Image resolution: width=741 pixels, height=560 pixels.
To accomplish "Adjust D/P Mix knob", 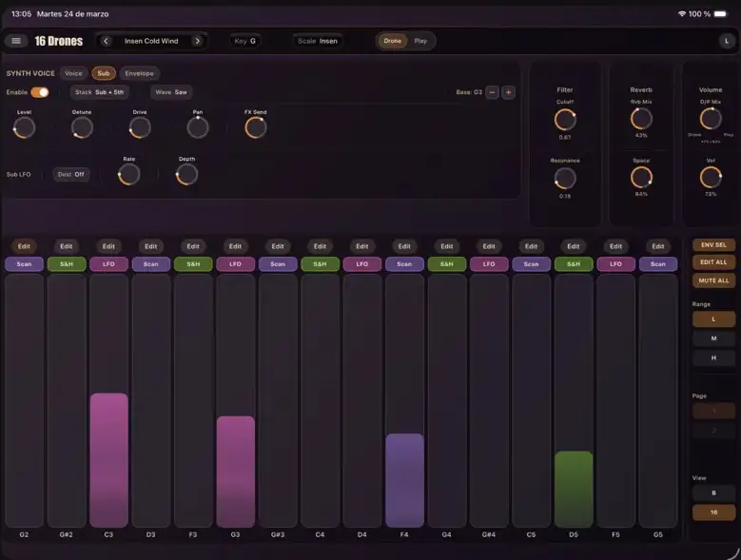I will (711, 119).
